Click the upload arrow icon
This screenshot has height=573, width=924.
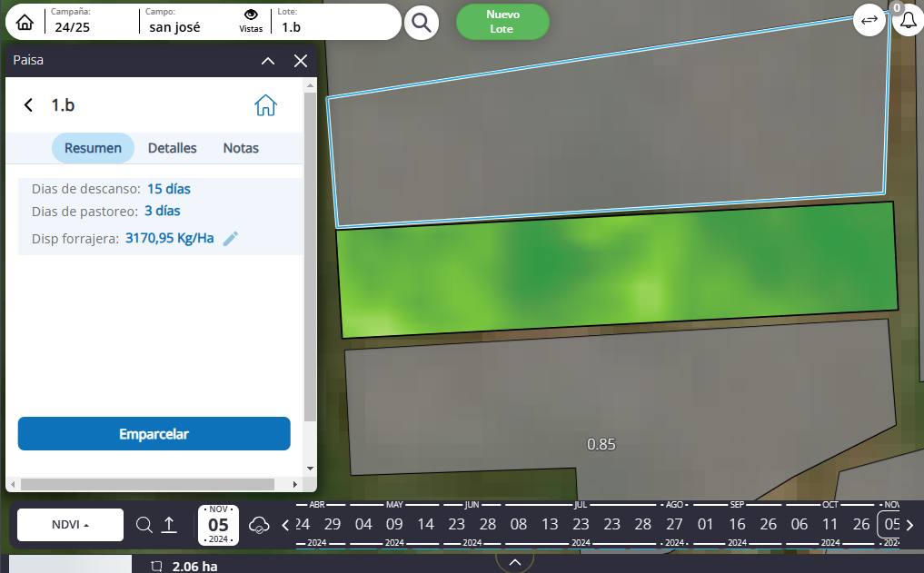[x=169, y=525]
